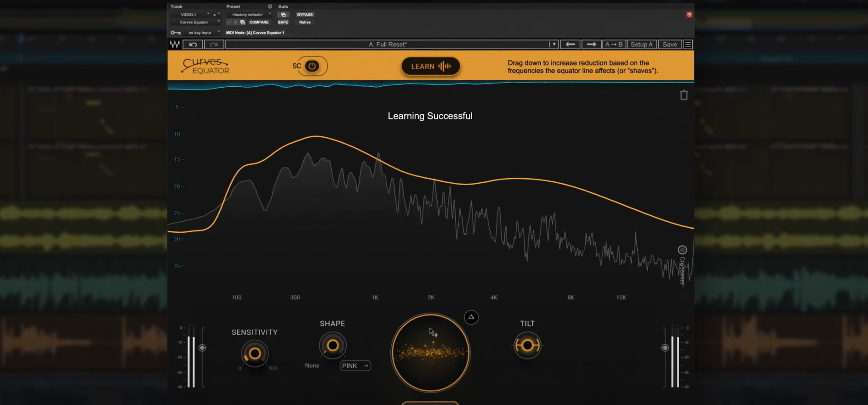Image resolution: width=868 pixels, height=405 pixels.
Task: Click the SENSITIVITY knob
Action: (254, 354)
